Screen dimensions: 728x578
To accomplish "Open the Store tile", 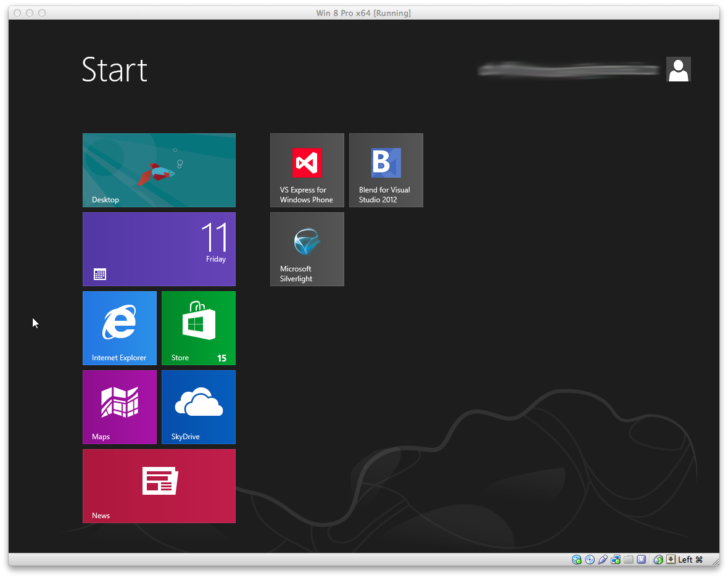I will click(x=198, y=328).
